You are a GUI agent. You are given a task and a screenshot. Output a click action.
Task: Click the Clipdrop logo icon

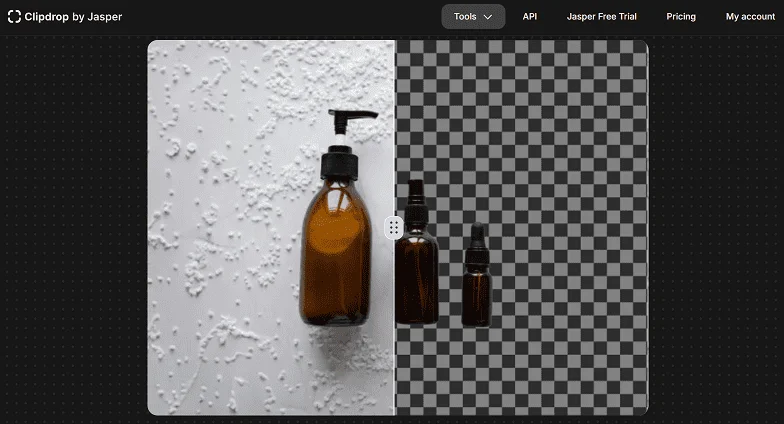(x=14, y=17)
